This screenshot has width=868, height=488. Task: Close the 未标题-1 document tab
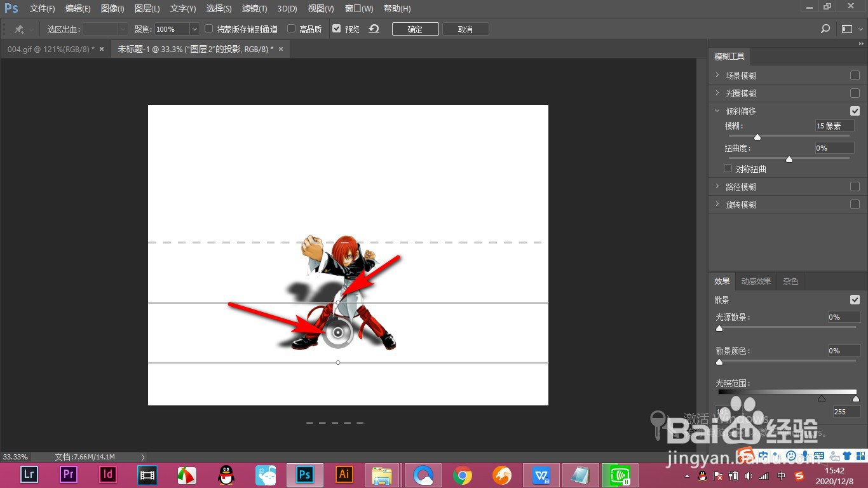pyautogui.click(x=281, y=49)
